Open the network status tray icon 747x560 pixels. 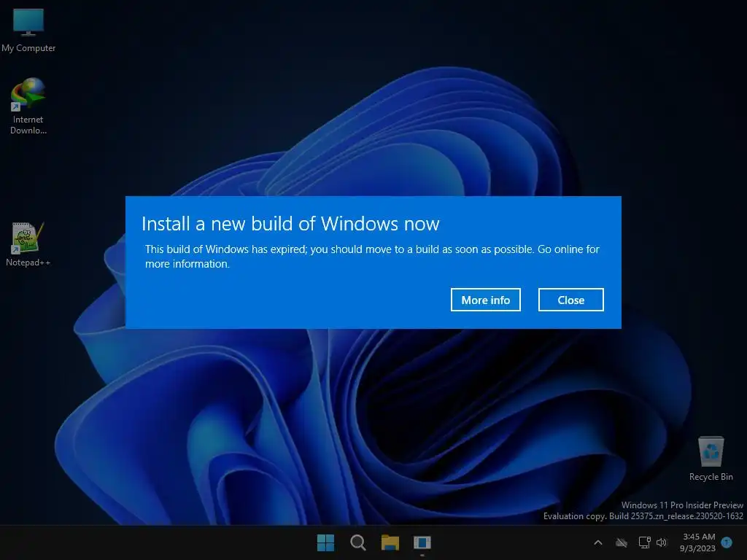(645, 542)
